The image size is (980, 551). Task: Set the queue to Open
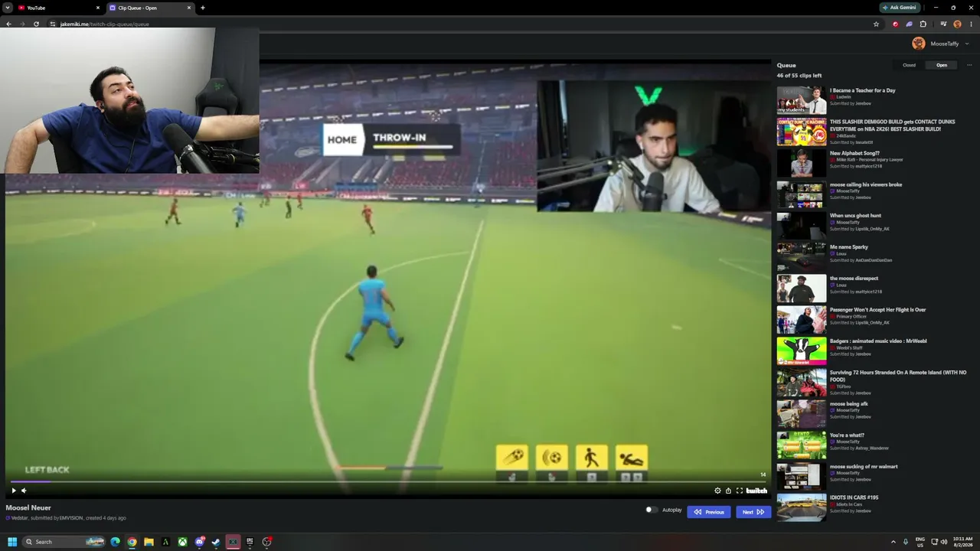pos(942,65)
